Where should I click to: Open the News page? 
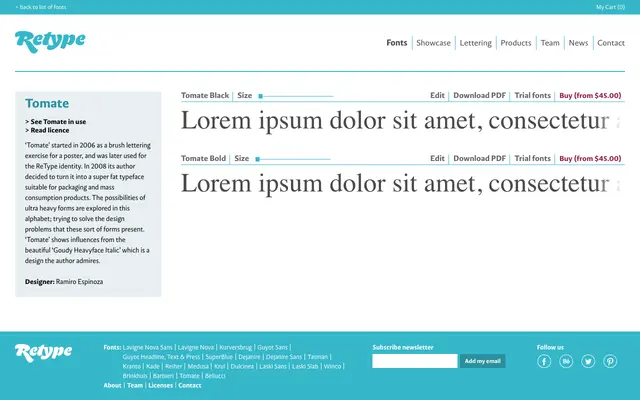click(578, 43)
